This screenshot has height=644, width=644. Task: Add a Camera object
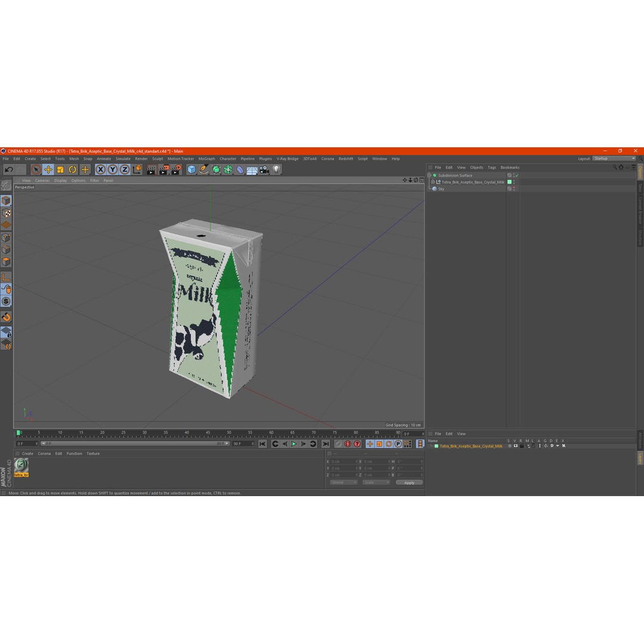(264, 169)
